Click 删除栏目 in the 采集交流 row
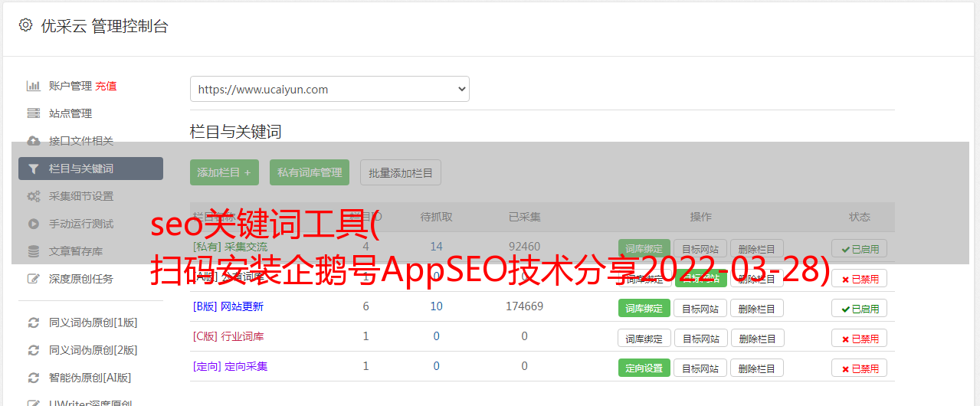 (757, 248)
